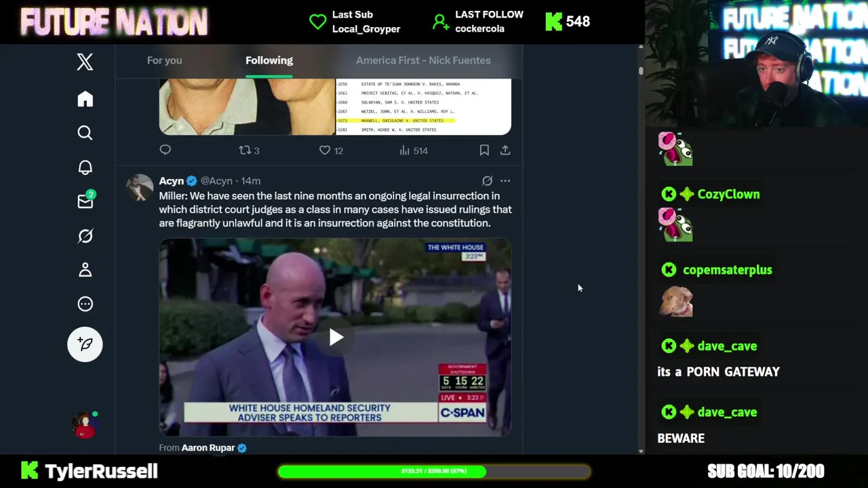Screen dimensions: 868x488
Task: Click copemsaterplus username in chat
Action: (728, 270)
